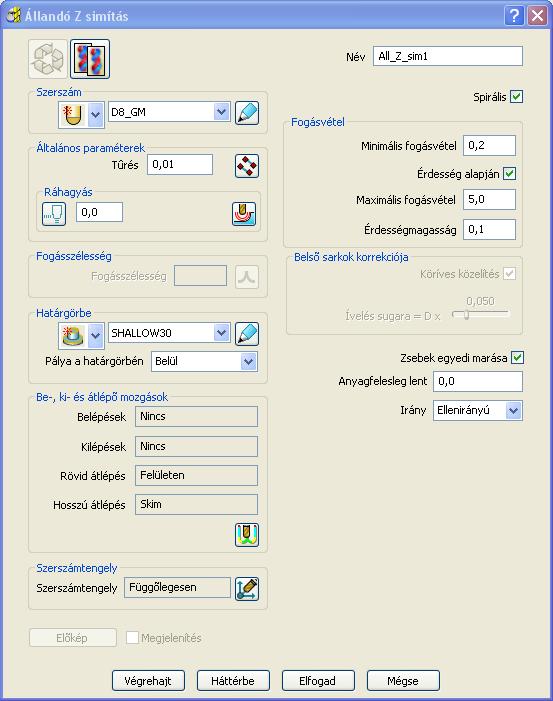The height and width of the screenshot is (701, 553).
Task: Open point distribution icon next to Tűrés
Action: 247,166
